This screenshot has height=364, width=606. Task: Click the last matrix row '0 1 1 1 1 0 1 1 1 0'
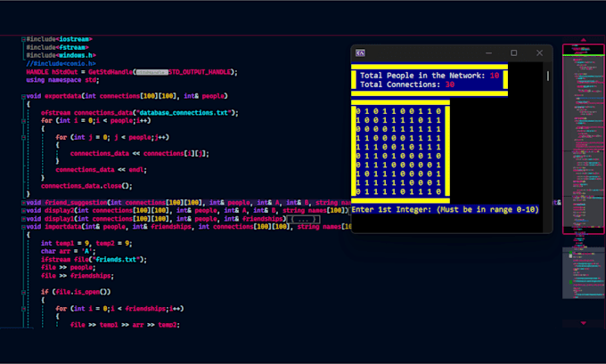click(398, 192)
